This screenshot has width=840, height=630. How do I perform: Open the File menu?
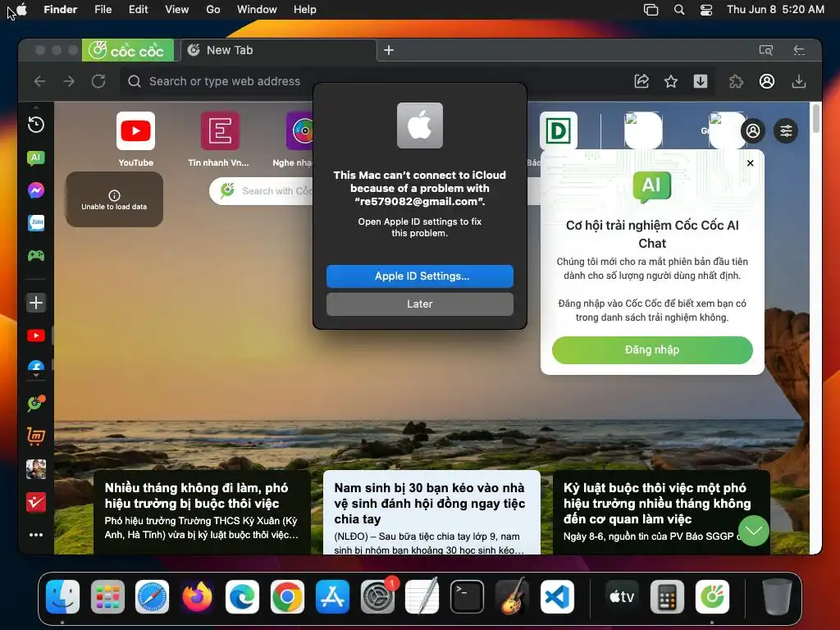[x=103, y=10]
